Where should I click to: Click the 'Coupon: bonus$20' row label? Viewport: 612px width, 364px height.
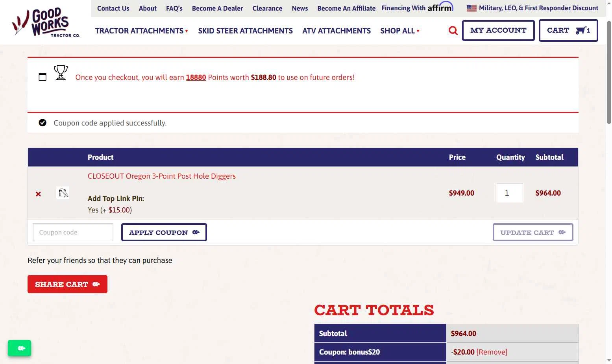click(x=349, y=352)
